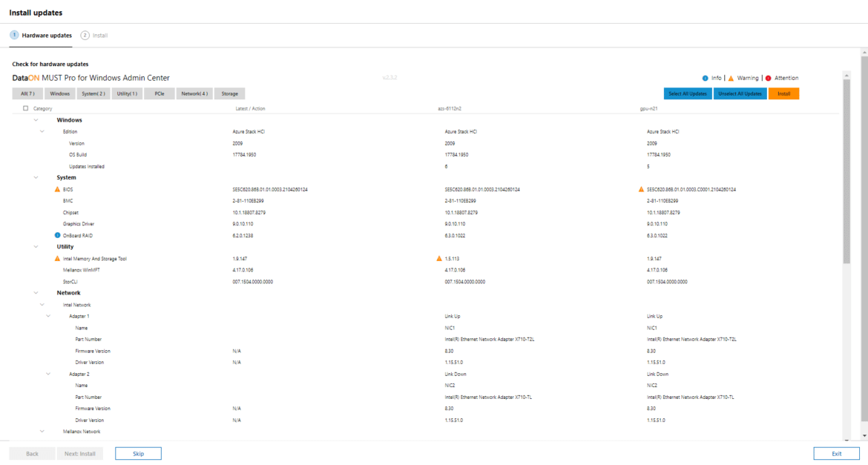Click the Next: Install button

tap(79, 454)
